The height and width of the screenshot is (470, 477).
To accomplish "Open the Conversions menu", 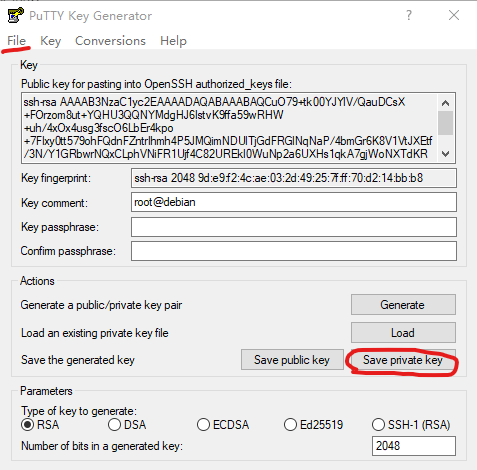I will click(110, 41).
